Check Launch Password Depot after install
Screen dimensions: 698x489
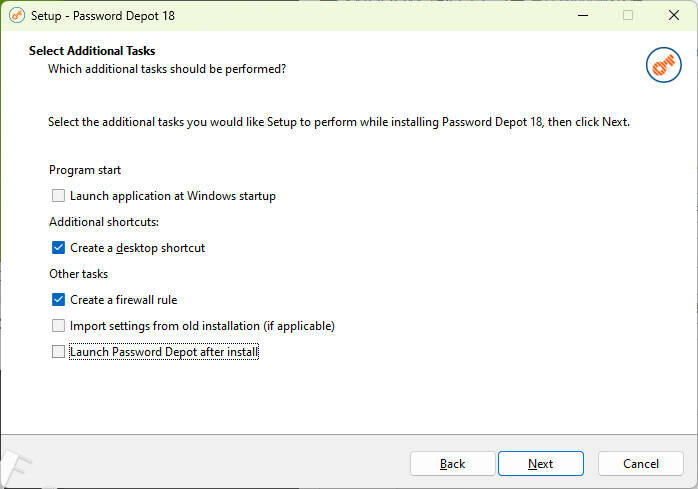tap(59, 352)
